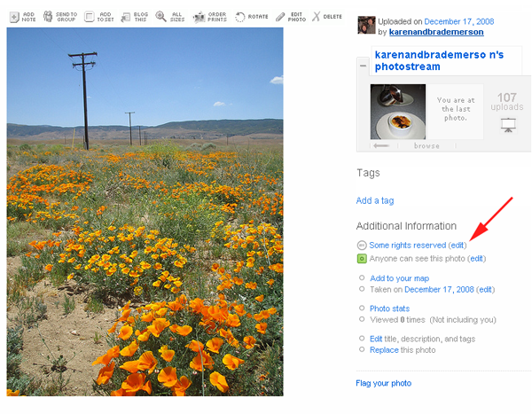Viewport: 532px width, 414px height.
Task: Collapse the photostream panel with minus button
Action: [363, 66]
